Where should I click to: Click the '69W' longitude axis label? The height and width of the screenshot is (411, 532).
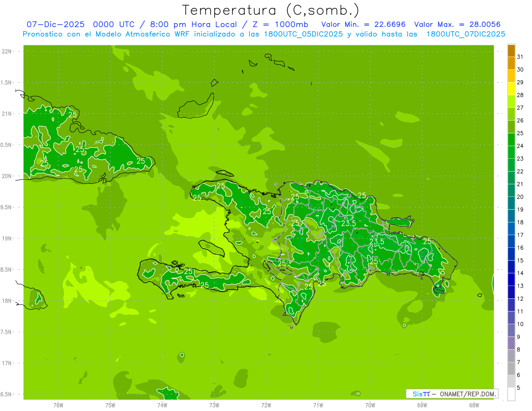422,405
